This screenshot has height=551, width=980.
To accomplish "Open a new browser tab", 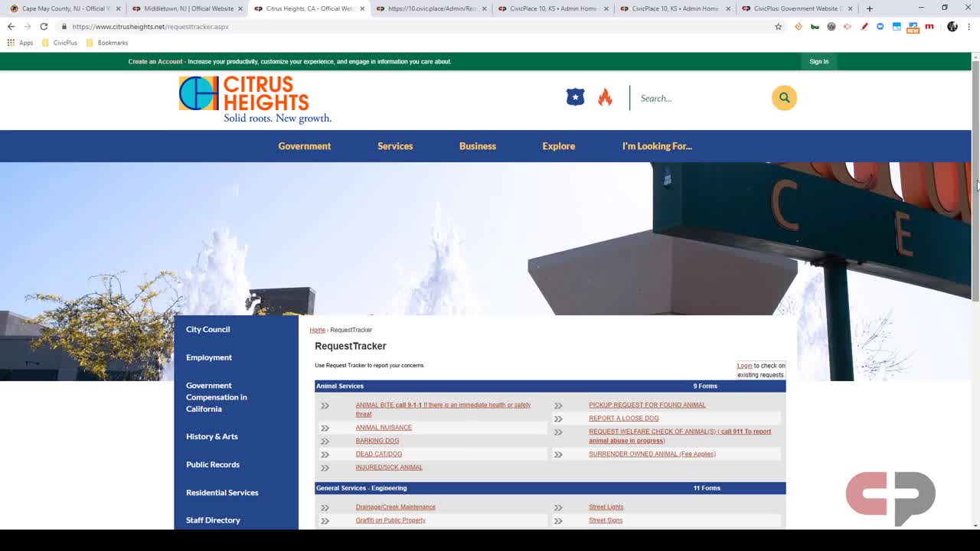I will [869, 8].
